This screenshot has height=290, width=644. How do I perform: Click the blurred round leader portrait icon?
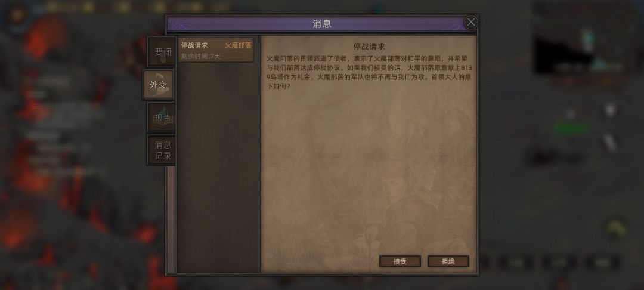[18, 16]
